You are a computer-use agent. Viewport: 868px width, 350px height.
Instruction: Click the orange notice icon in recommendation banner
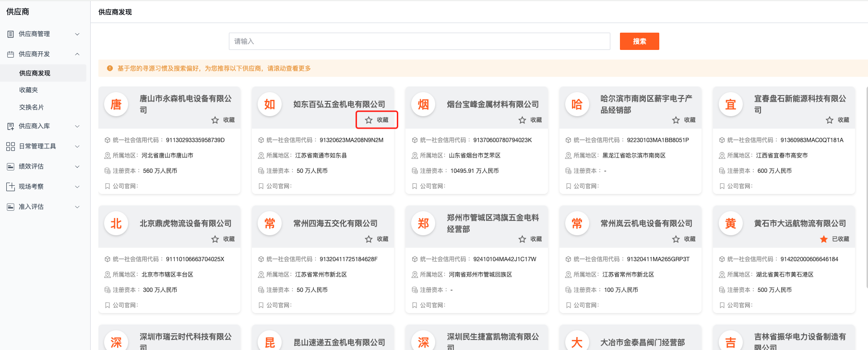110,68
